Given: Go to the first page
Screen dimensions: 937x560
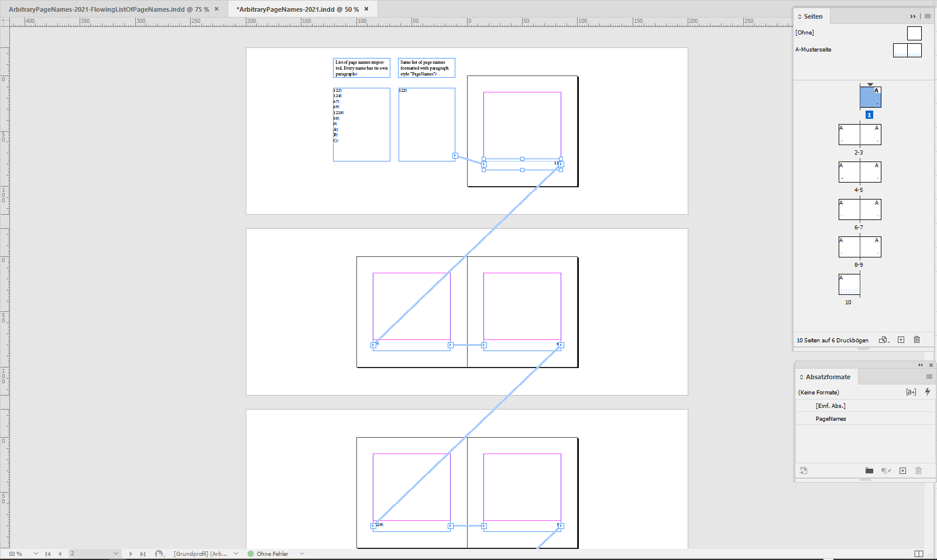Looking at the screenshot, I should point(48,554).
